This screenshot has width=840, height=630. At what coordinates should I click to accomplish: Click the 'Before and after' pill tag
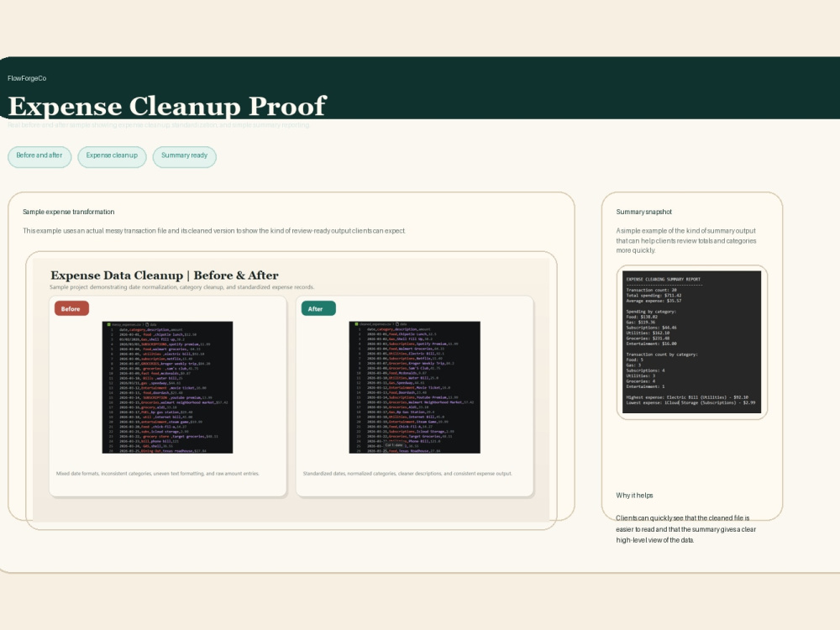point(39,156)
